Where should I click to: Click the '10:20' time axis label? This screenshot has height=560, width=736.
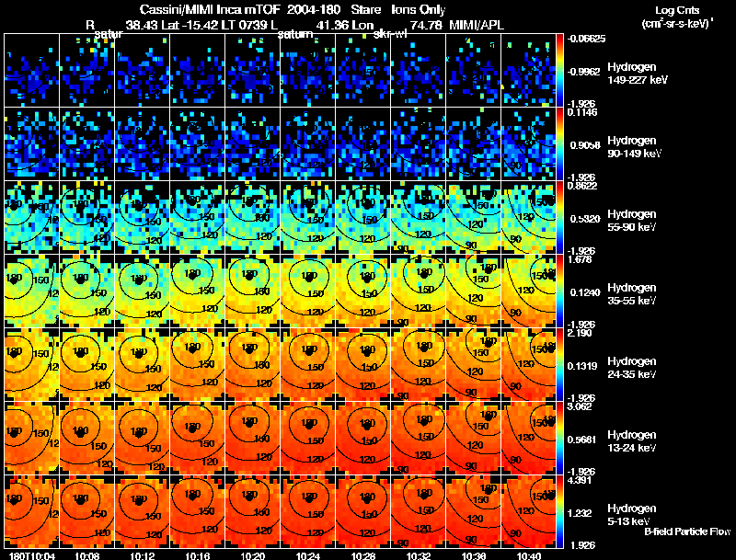coord(252,556)
